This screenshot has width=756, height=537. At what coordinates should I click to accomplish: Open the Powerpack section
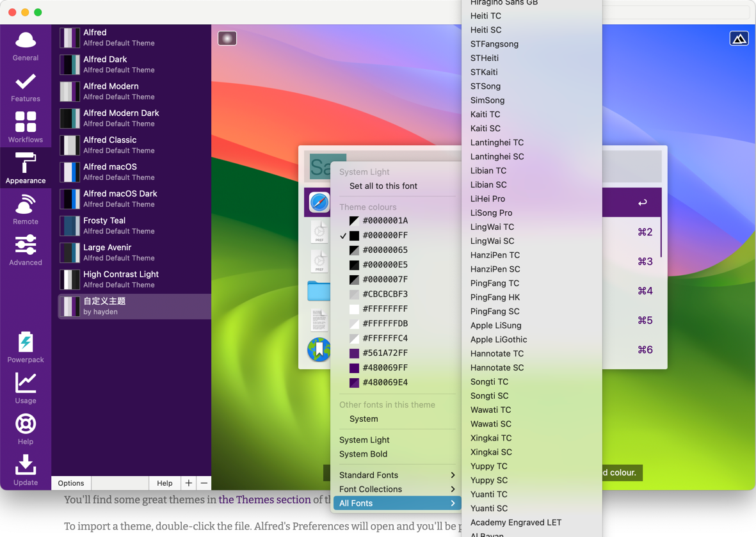click(x=26, y=348)
